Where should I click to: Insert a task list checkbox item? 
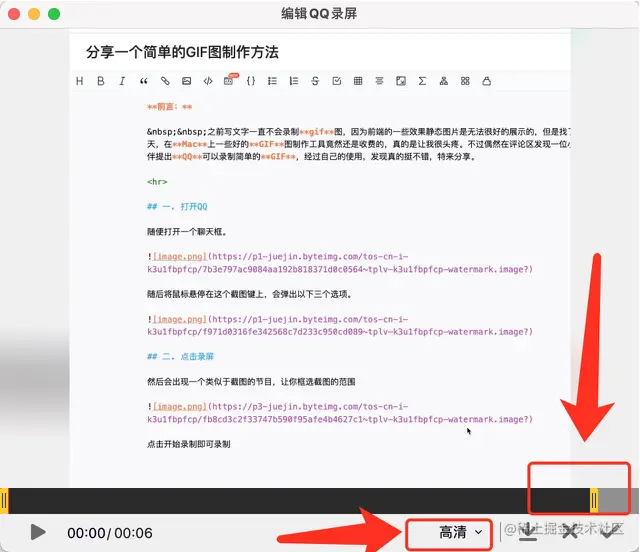pyautogui.click(x=337, y=81)
